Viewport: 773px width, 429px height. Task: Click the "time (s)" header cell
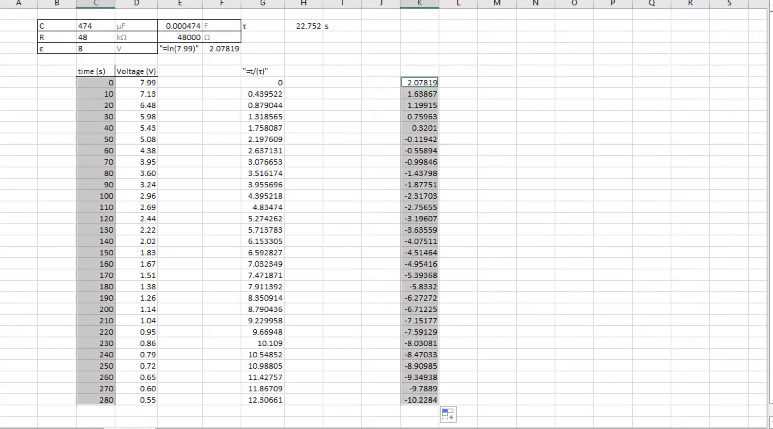[96, 71]
